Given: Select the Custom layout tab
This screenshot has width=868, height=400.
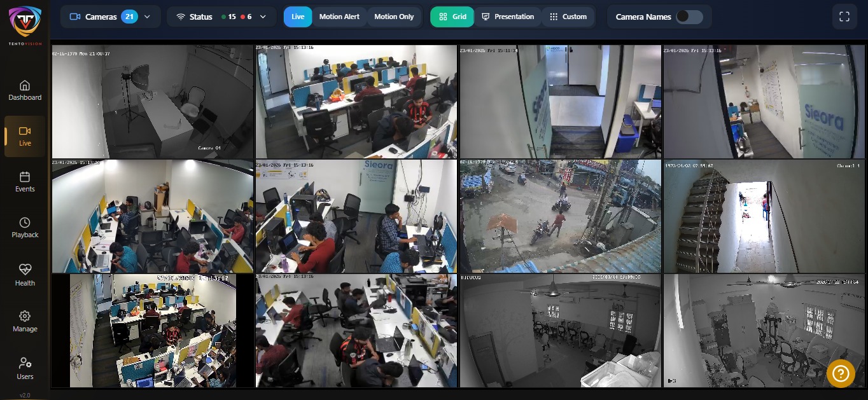Looking at the screenshot, I should point(568,17).
